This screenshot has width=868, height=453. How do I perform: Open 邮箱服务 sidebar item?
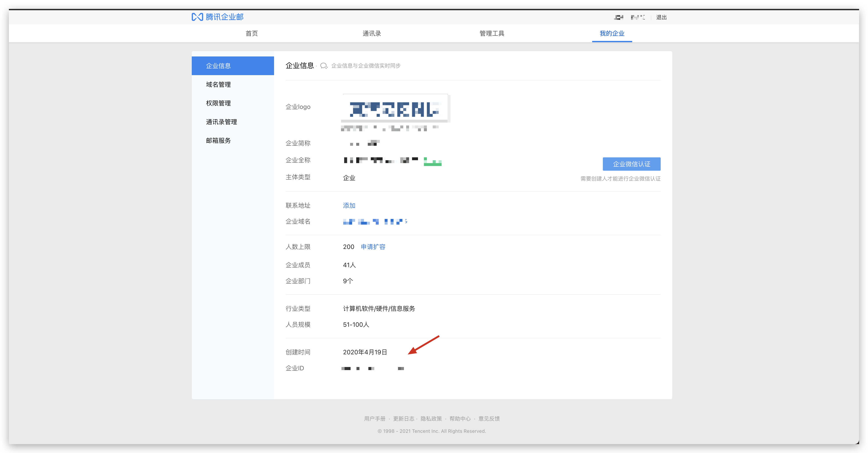218,140
